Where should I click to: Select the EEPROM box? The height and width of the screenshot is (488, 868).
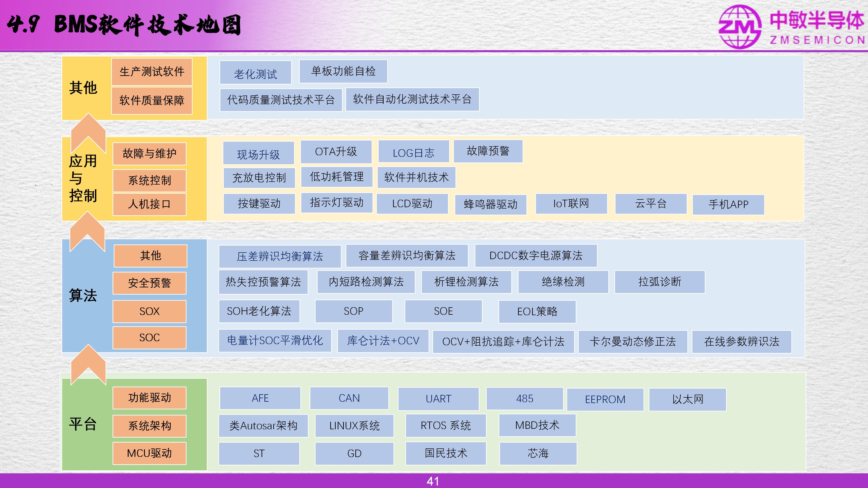pyautogui.click(x=605, y=400)
